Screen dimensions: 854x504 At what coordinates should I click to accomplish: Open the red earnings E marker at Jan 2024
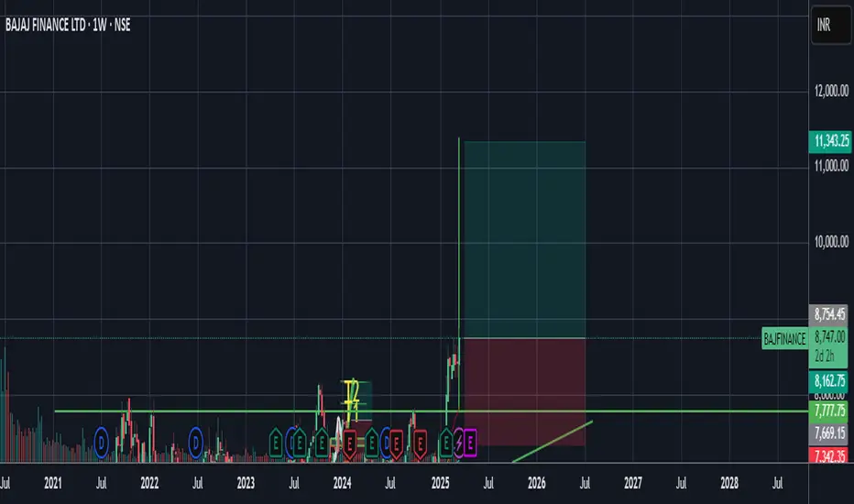point(350,444)
